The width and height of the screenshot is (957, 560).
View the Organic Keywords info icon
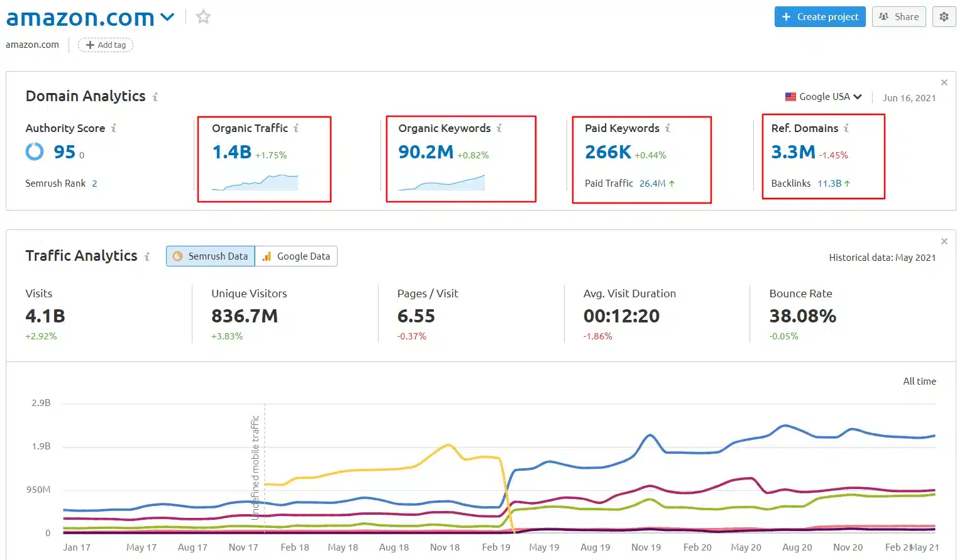pyautogui.click(x=499, y=128)
